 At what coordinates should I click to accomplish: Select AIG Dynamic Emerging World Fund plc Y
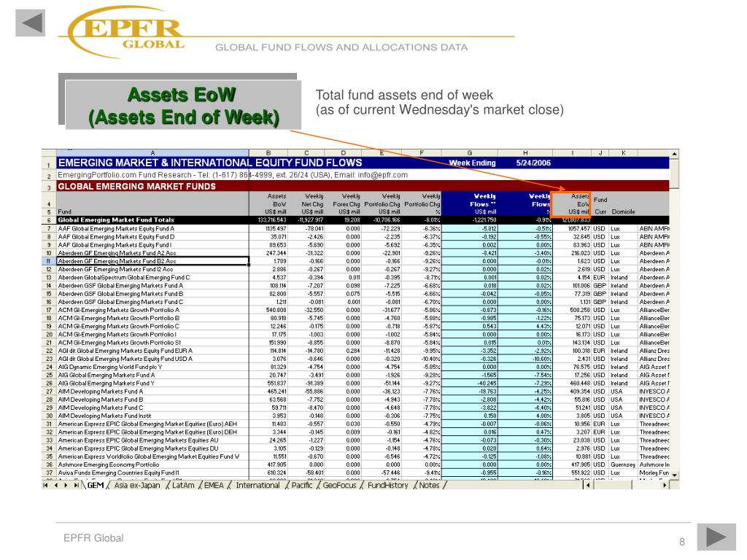[110, 367]
